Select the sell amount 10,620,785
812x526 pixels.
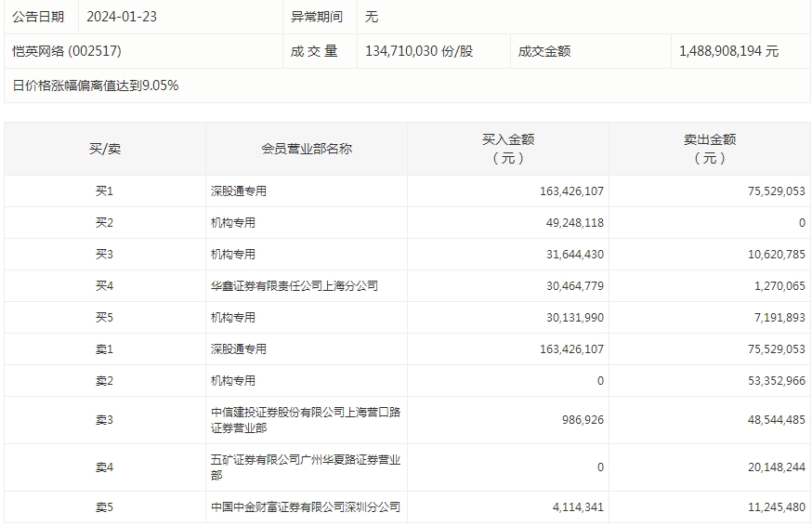click(777, 255)
